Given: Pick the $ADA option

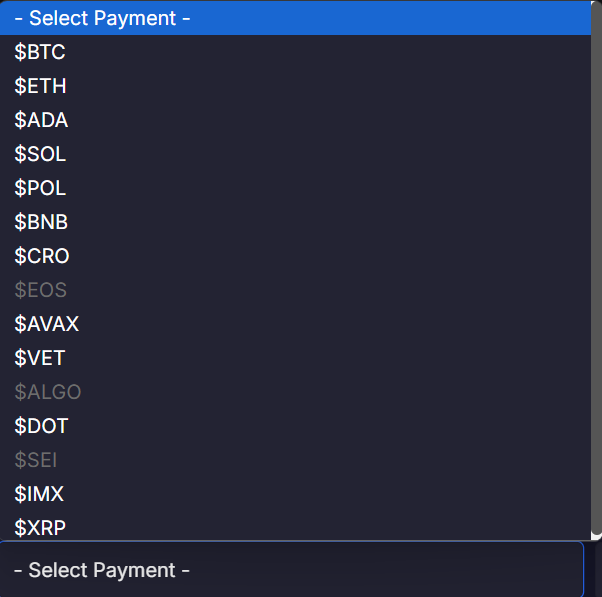Looking at the screenshot, I should pyautogui.click(x=295, y=120).
